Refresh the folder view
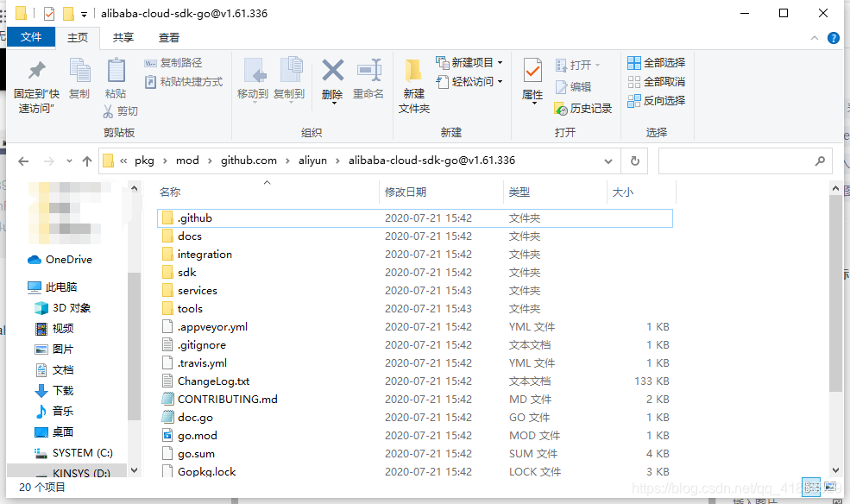This screenshot has width=850, height=504. click(635, 161)
